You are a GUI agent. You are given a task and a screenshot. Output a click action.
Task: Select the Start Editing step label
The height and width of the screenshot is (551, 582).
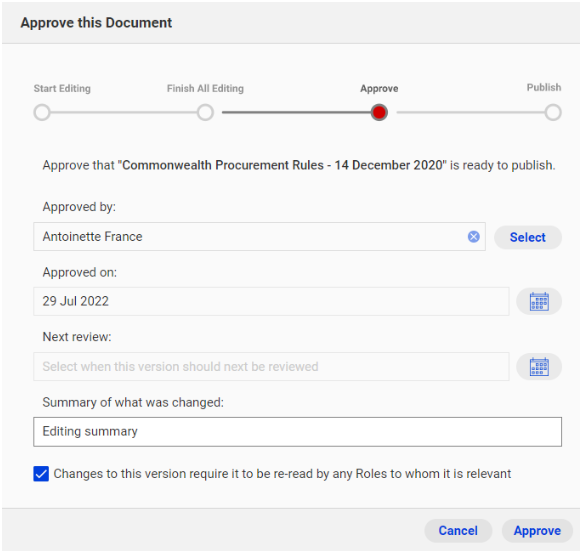point(62,89)
